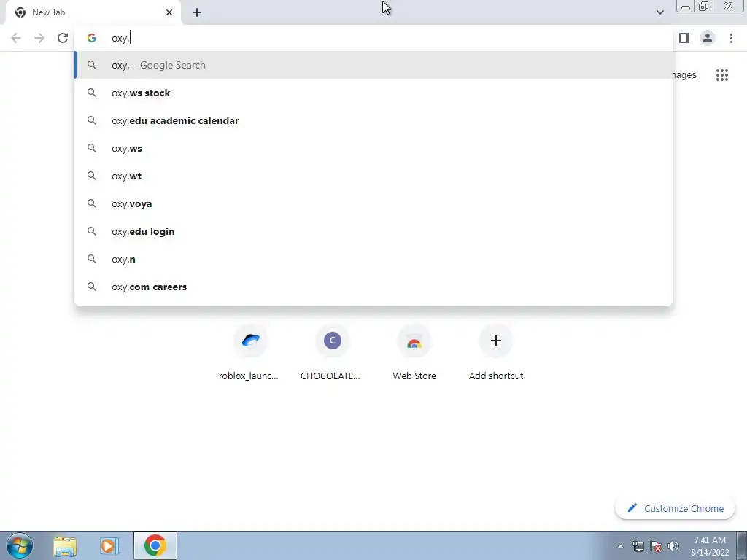This screenshot has height=560, width=747.
Task: Click the back navigation arrow
Action: coord(16,38)
